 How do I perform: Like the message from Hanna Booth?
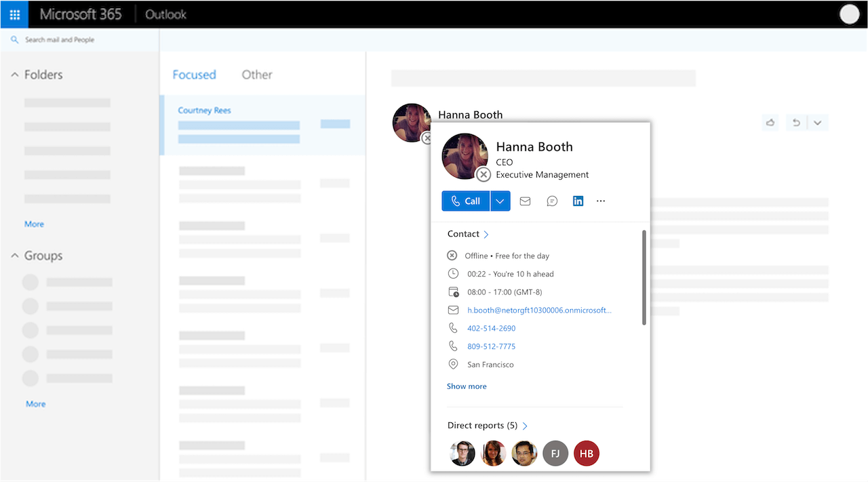[770, 122]
